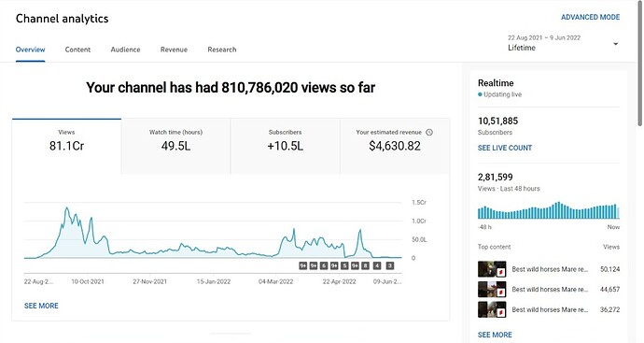
Task: Select the Subscribers +10.5L metric card
Action: coord(285,146)
